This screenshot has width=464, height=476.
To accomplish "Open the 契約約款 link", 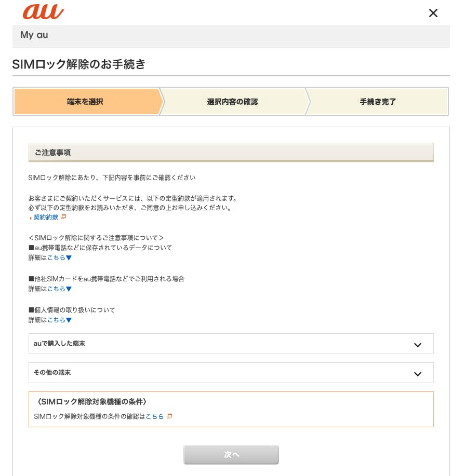I will pos(46,217).
